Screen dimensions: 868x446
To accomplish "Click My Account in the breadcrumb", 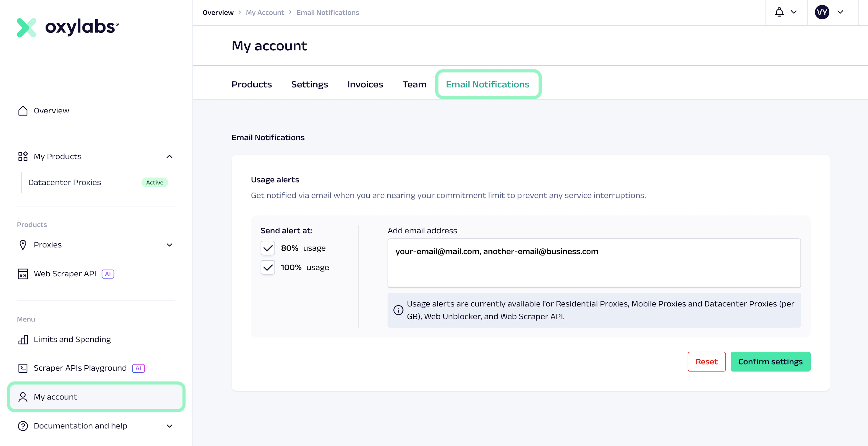I will tap(265, 12).
